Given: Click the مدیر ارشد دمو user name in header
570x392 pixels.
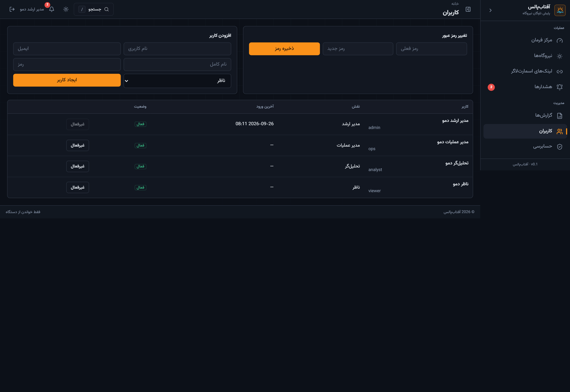Looking at the screenshot, I should click(x=32, y=9).
